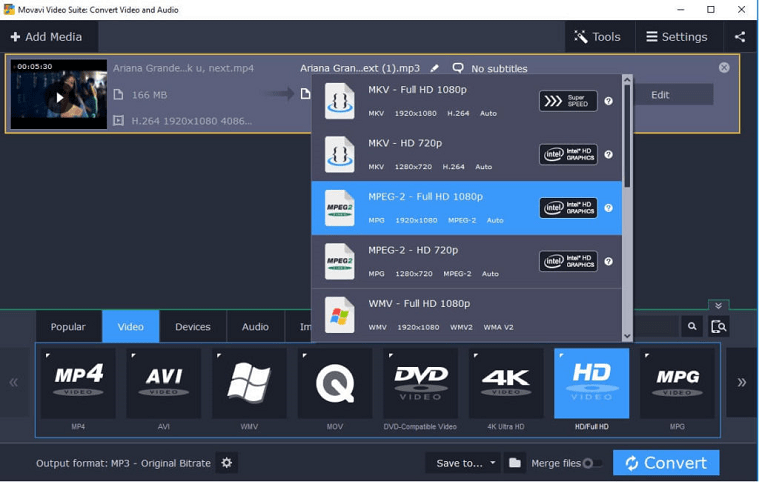
Task: Click the detect device icon
Action: click(x=718, y=327)
